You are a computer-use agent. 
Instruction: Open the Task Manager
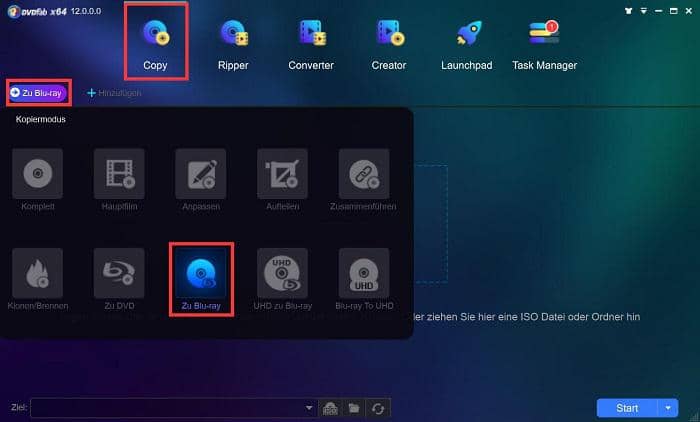(x=545, y=45)
